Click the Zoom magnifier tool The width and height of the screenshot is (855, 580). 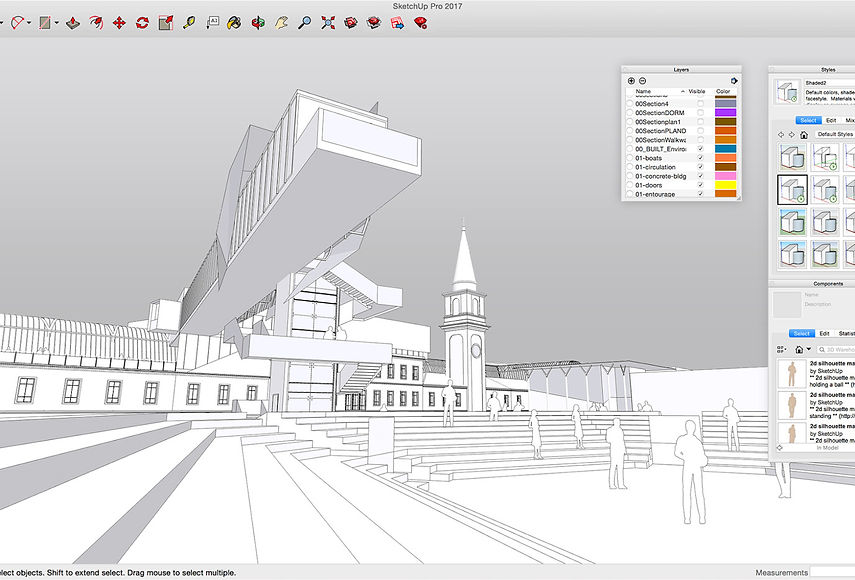click(304, 23)
